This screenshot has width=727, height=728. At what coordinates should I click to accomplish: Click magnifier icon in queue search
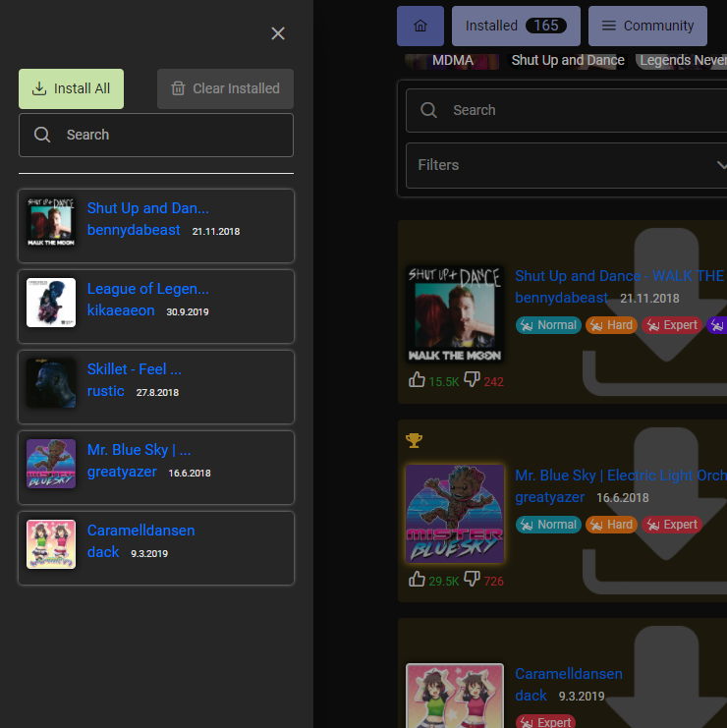[42, 135]
